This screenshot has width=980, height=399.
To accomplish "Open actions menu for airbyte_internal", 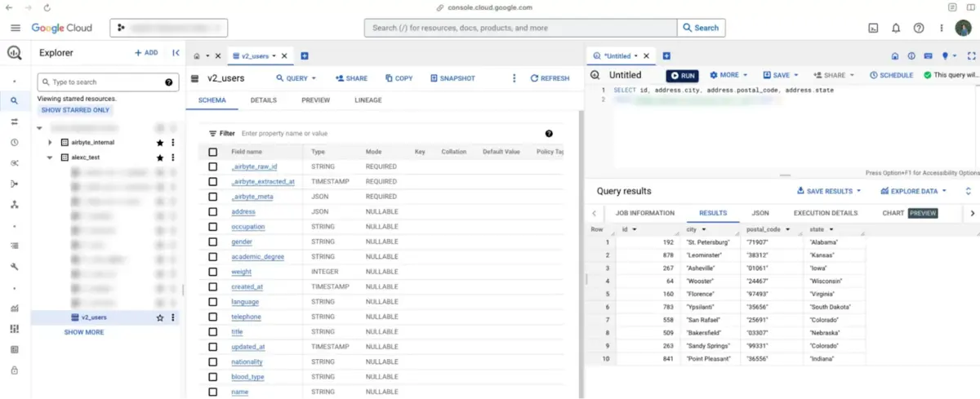I will (x=172, y=142).
